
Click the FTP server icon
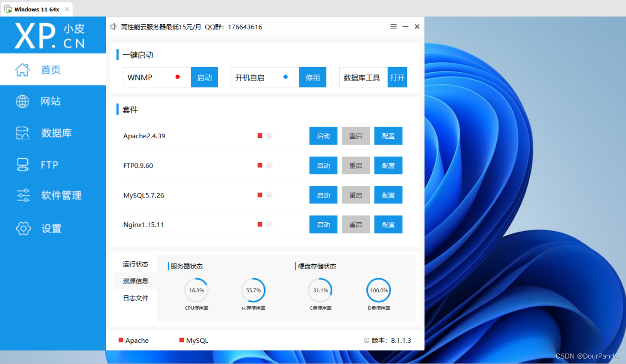coord(22,164)
